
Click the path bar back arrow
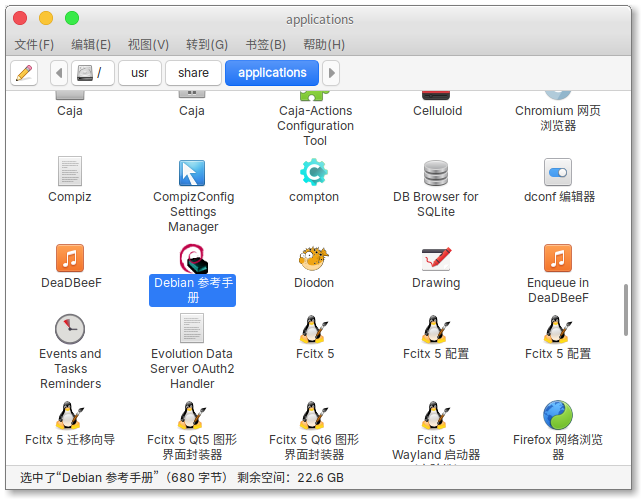pos(59,73)
